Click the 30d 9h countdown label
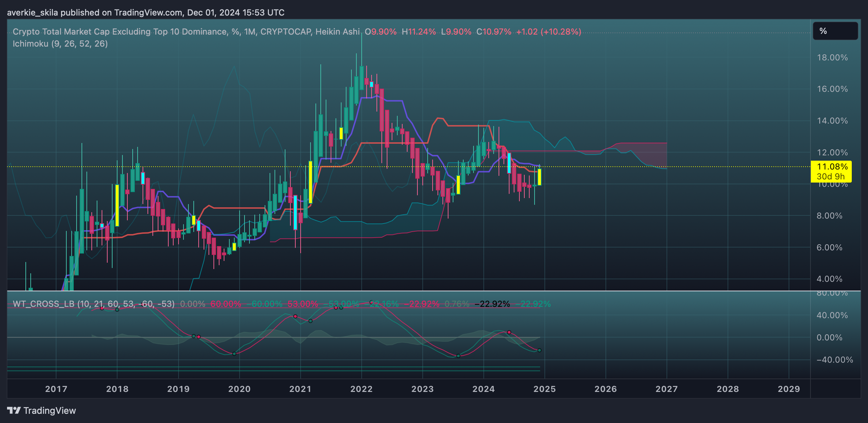Image resolution: width=868 pixels, height=423 pixels. tap(831, 177)
